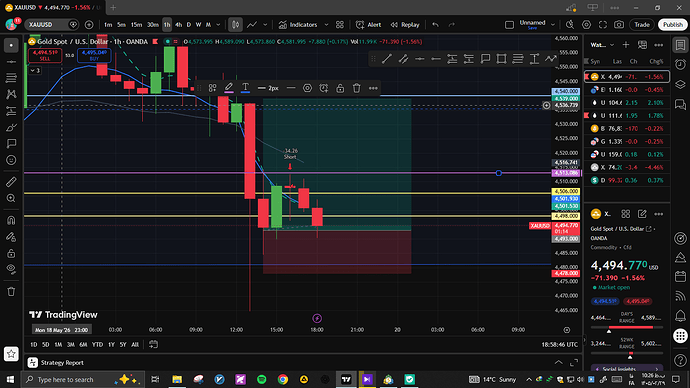Image resolution: width=690 pixels, height=388 pixels.
Task: Open Indicators favorites dropdown arrow
Action: coord(326,25)
